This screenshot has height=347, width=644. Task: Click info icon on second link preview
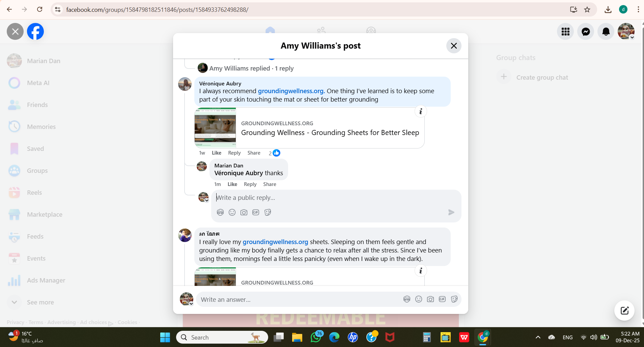421,271
